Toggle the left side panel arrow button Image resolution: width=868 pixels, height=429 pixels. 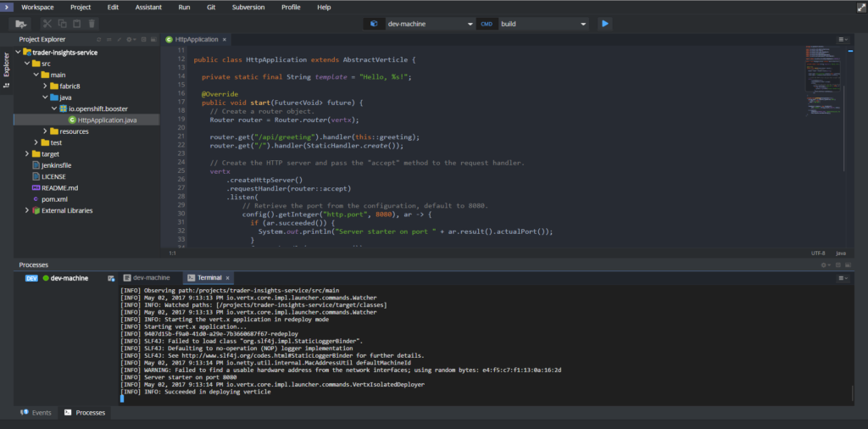pos(8,7)
